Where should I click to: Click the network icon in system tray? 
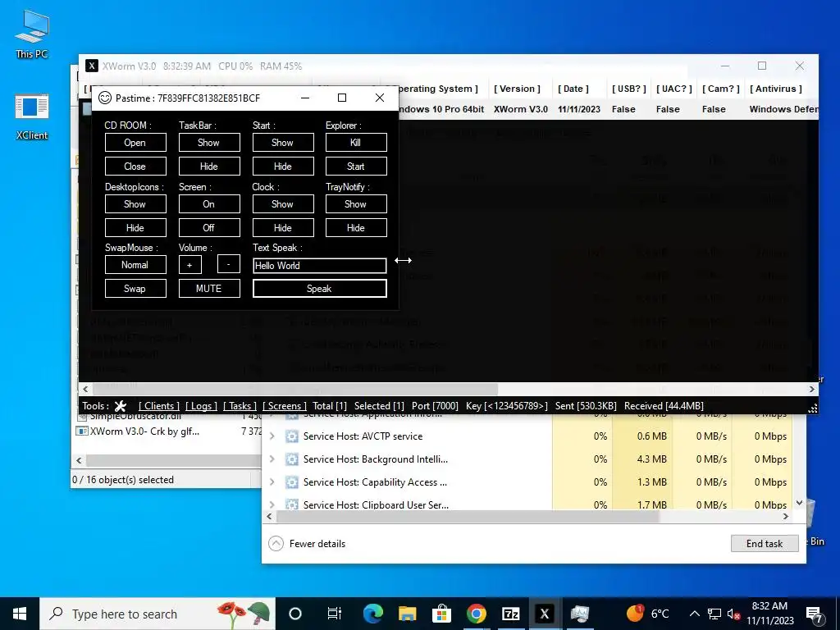pyautogui.click(x=714, y=614)
